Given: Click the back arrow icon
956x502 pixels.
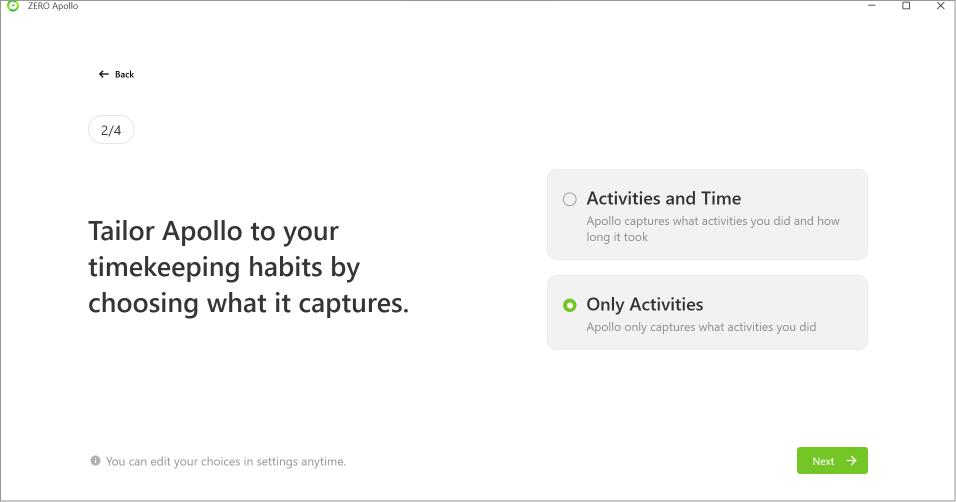Looking at the screenshot, I should pyautogui.click(x=103, y=75).
